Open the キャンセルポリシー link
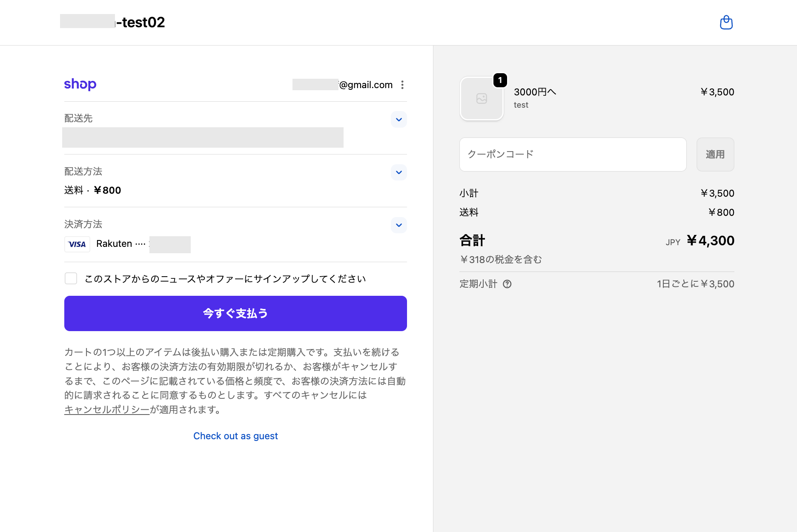This screenshot has height=532, width=797. [x=107, y=409]
